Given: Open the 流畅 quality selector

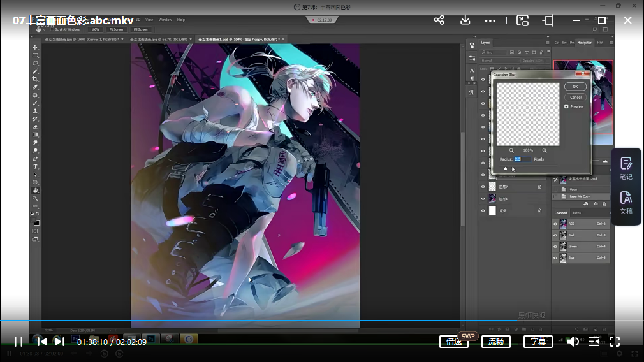Looking at the screenshot, I should click(x=495, y=342).
